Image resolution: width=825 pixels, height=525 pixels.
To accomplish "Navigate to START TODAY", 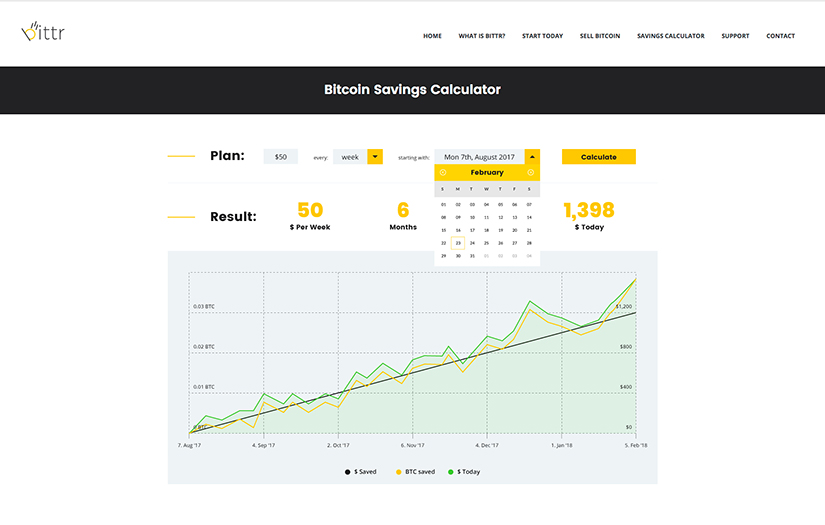I will (542, 36).
